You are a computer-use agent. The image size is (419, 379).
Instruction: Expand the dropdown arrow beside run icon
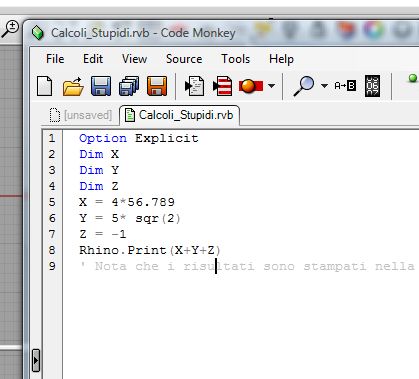pyautogui.click(x=272, y=86)
